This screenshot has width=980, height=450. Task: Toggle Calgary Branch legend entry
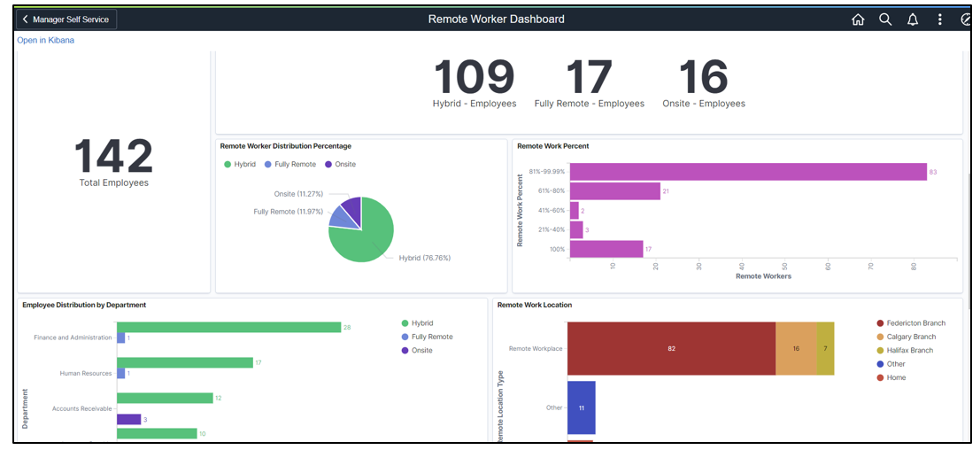pos(906,337)
